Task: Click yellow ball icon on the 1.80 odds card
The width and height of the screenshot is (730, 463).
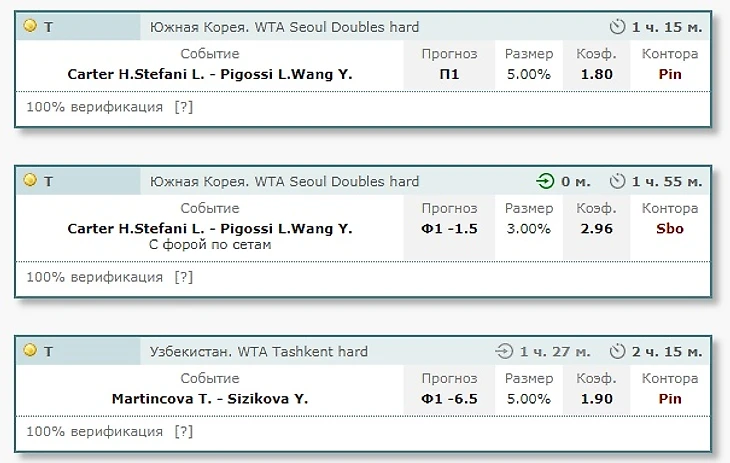Action: pos(30,27)
